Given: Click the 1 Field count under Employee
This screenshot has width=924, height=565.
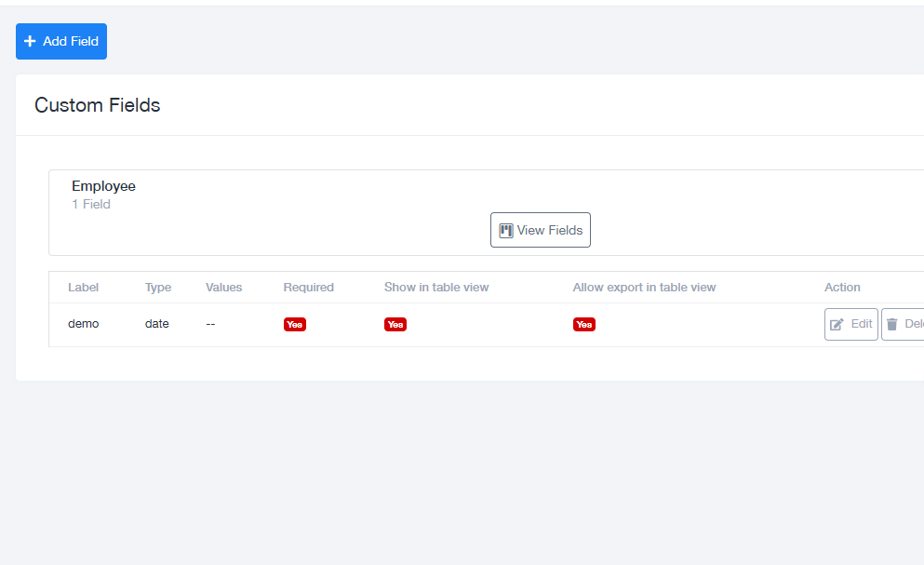Looking at the screenshot, I should click(91, 205).
